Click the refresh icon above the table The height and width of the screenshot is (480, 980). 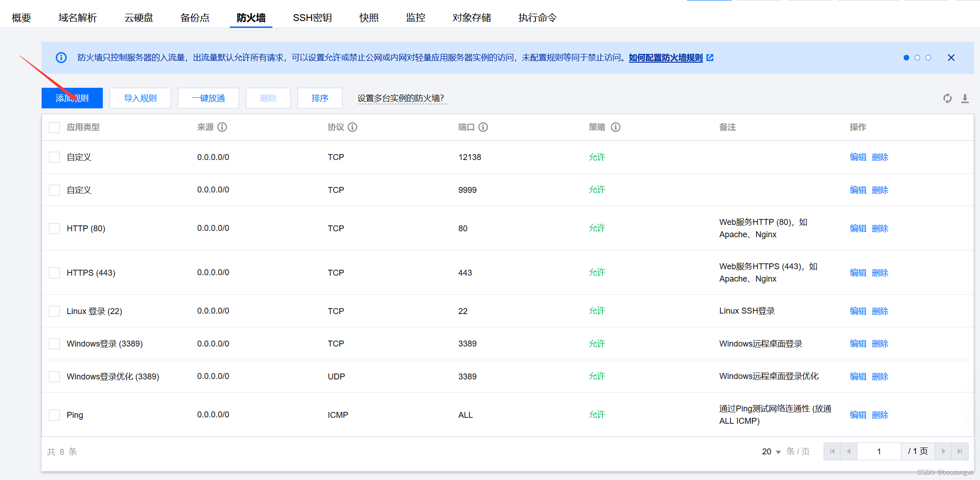click(947, 98)
